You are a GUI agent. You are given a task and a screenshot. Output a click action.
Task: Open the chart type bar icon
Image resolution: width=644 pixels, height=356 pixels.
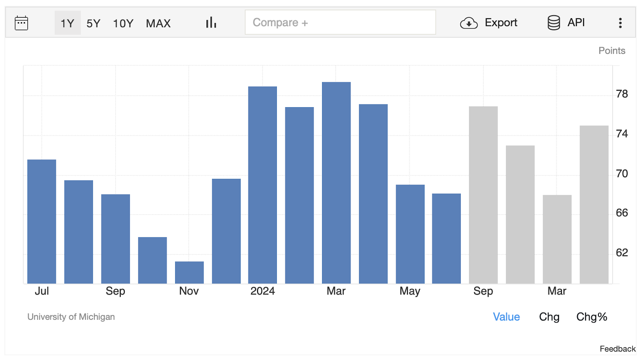(x=211, y=23)
